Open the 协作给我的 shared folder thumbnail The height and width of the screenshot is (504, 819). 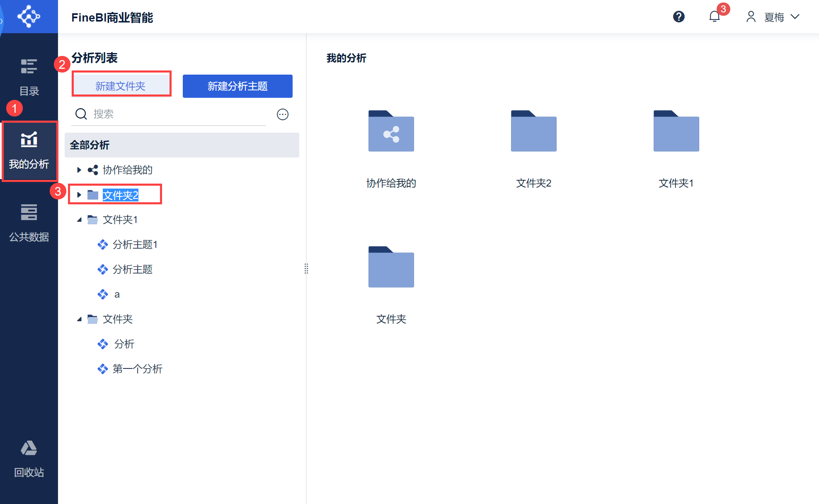(x=391, y=131)
